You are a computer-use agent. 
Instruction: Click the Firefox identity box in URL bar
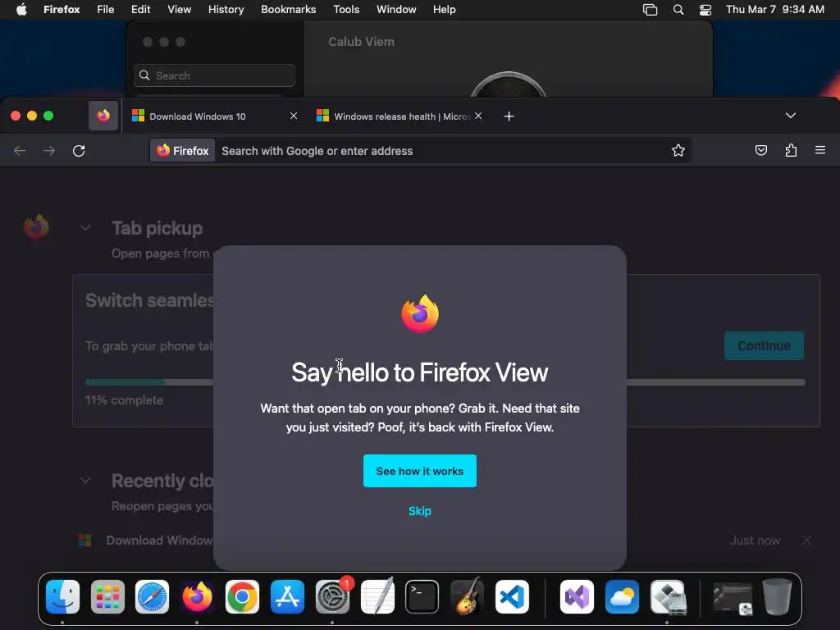183,151
